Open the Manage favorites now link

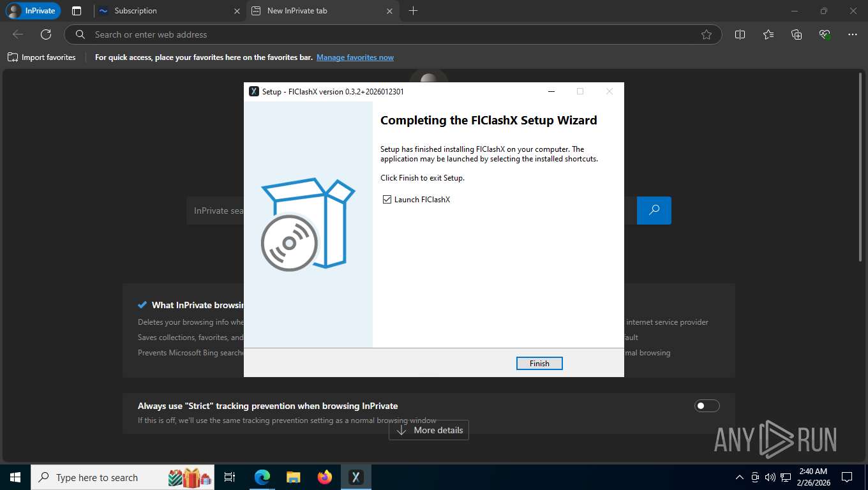click(355, 57)
